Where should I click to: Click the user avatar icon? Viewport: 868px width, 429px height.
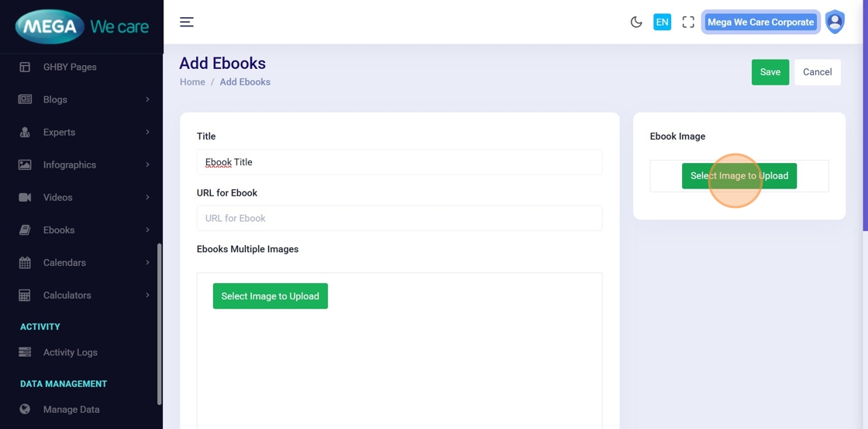[835, 22]
